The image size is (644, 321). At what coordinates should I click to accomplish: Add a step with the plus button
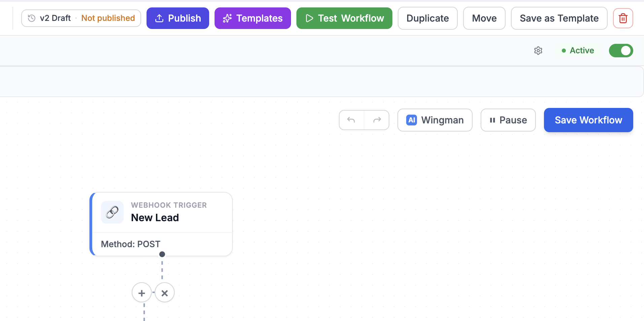[x=142, y=293]
